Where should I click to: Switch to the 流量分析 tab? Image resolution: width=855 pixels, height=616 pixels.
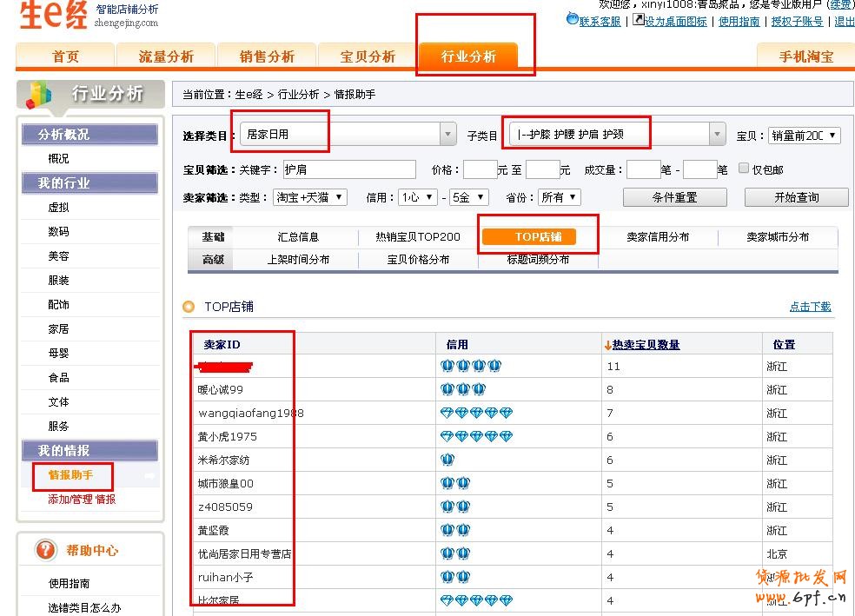pyautogui.click(x=166, y=56)
